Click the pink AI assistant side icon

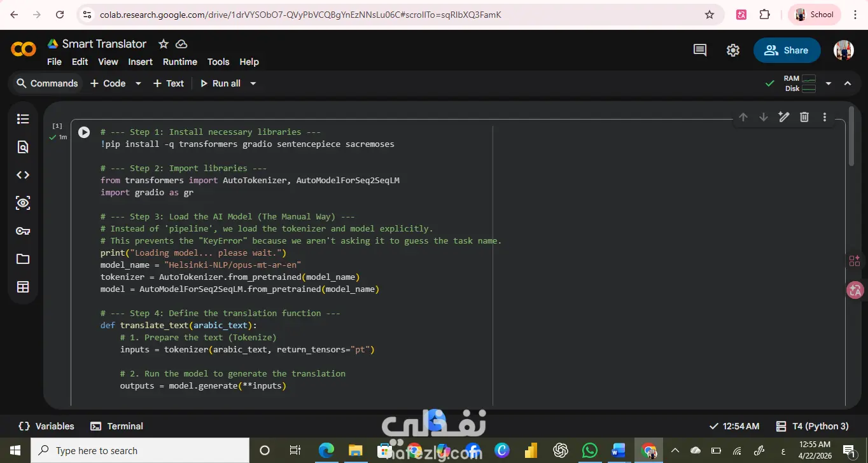tap(854, 261)
